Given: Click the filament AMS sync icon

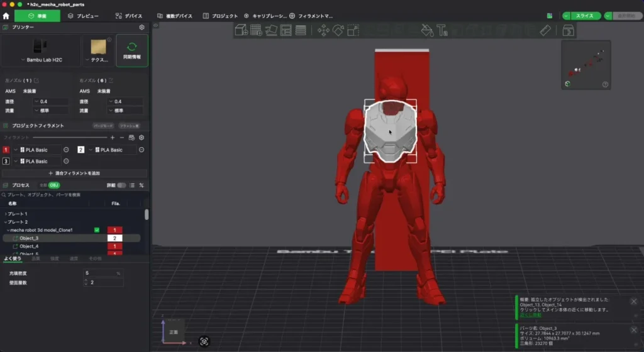Looking at the screenshot, I should [131, 138].
